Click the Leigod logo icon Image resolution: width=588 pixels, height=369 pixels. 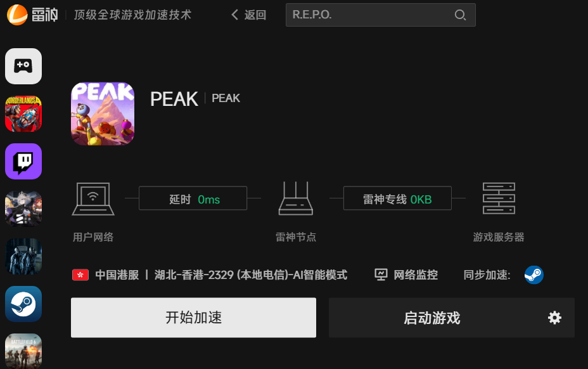[x=17, y=15]
